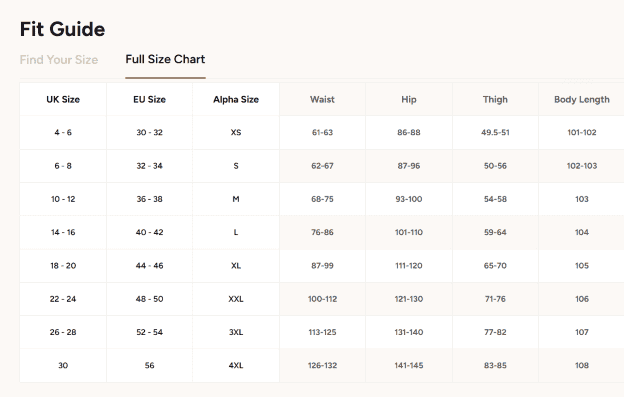Click the XS alpha size cell
Screen dimensions: 624x397
[x=236, y=132]
